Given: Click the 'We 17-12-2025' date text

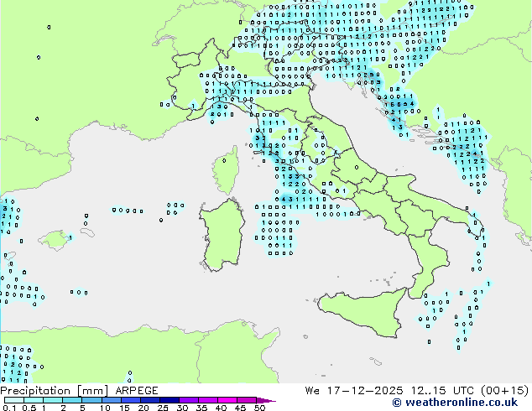Looking at the screenshot, I should pos(354,391).
